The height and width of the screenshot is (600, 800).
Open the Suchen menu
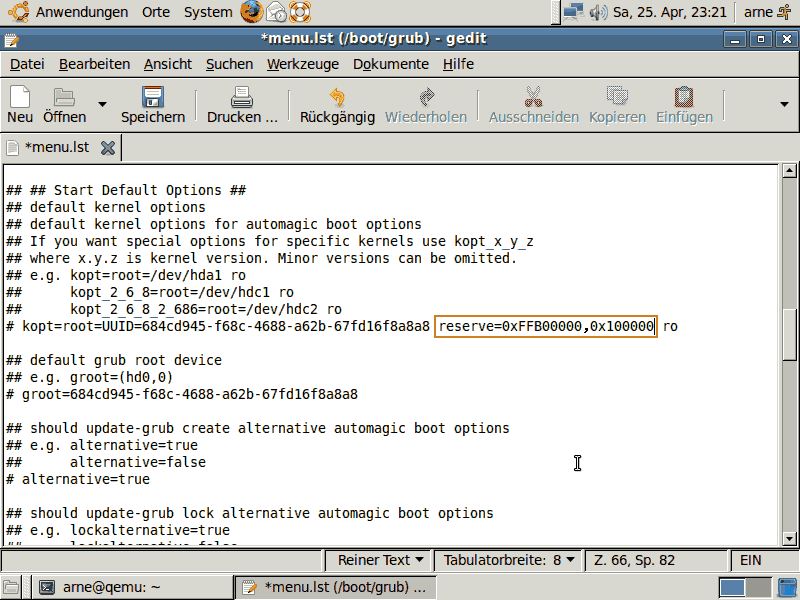230,64
